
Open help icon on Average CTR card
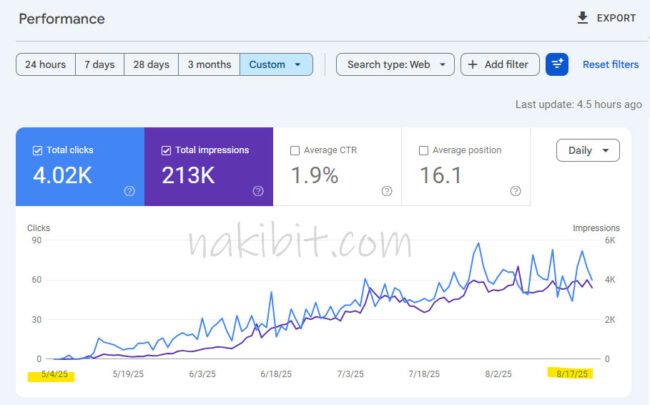[387, 191]
